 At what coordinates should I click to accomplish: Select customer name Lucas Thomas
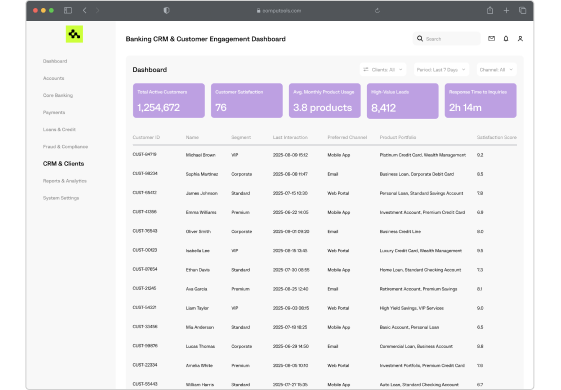(x=200, y=346)
